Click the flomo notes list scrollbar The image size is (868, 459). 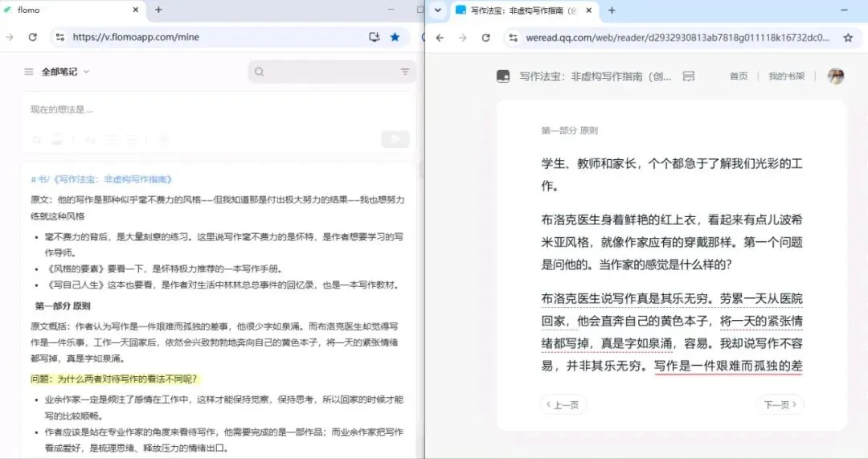(420, 170)
